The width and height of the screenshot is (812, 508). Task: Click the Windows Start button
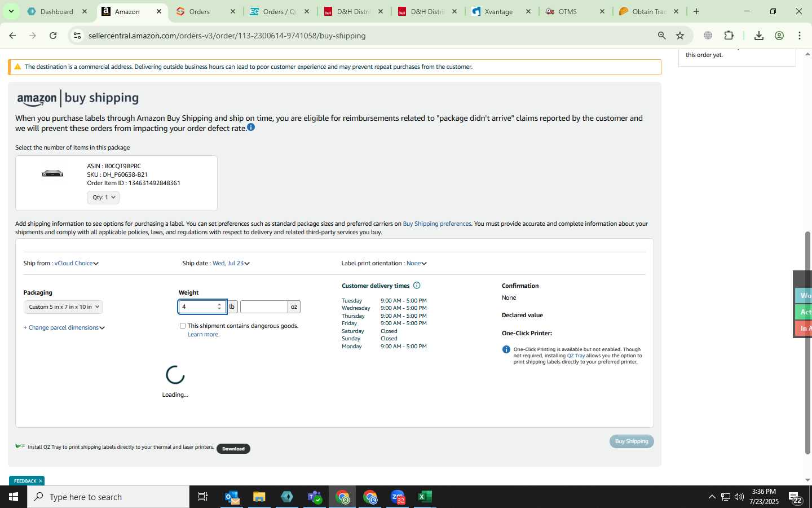click(x=14, y=497)
